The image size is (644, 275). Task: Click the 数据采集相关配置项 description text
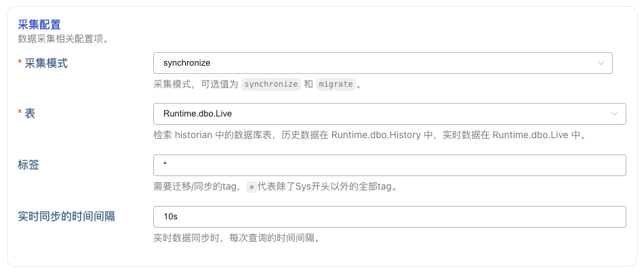coord(64,39)
